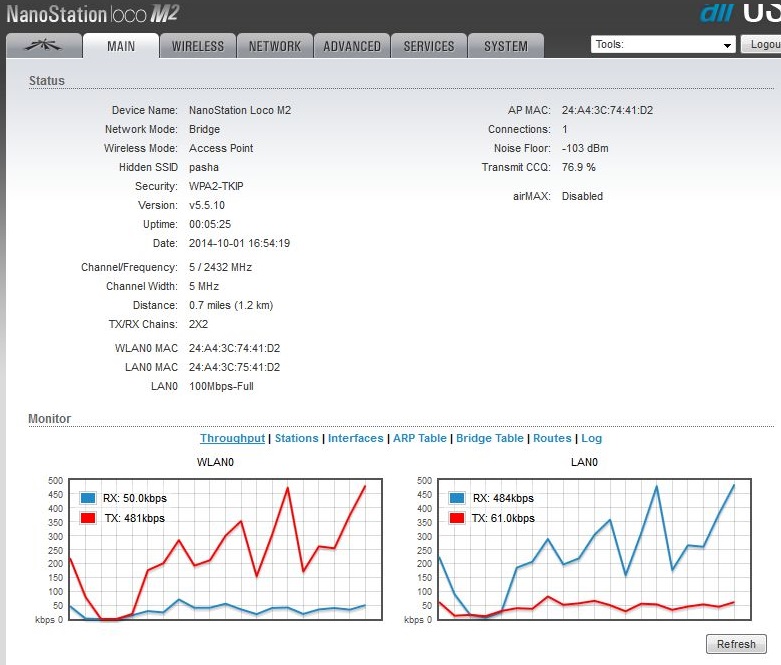The width and height of the screenshot is (781, 665).
Task: Click the Channel Width value 5 MHz
Action: pyautogui.click(x=204, y=286)
